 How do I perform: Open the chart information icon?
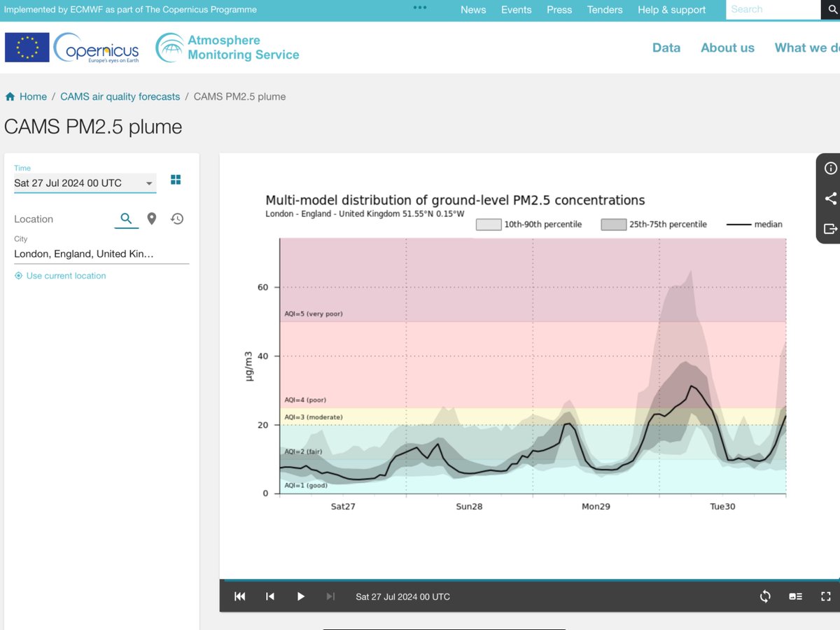(831, 168)
